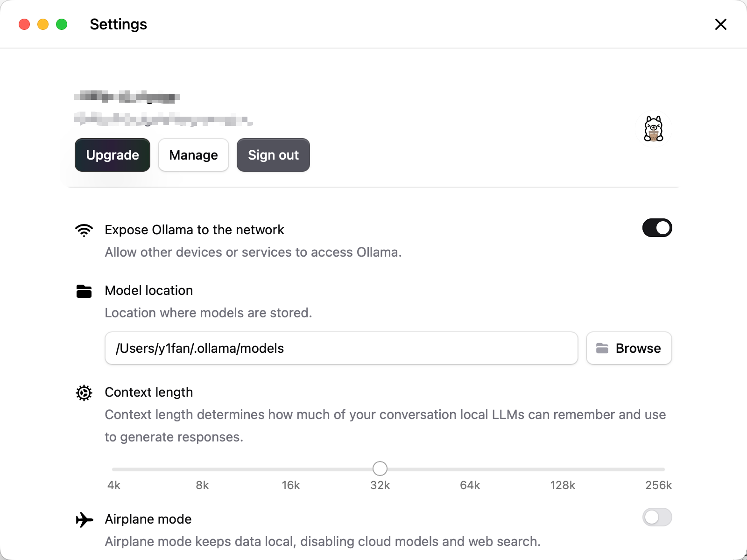Set context length to 128k
Viewport: 747px width, 560px height.
(x=563, y=469)
